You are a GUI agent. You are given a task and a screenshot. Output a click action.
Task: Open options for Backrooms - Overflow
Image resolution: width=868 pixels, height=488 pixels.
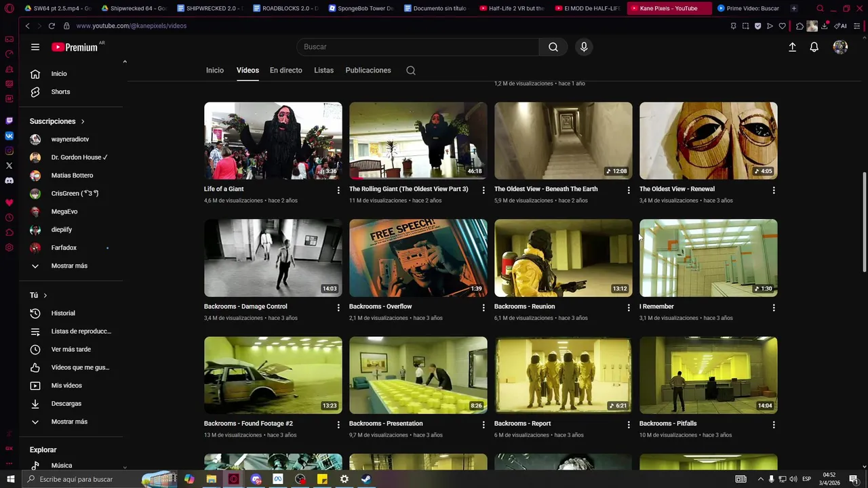484,308
